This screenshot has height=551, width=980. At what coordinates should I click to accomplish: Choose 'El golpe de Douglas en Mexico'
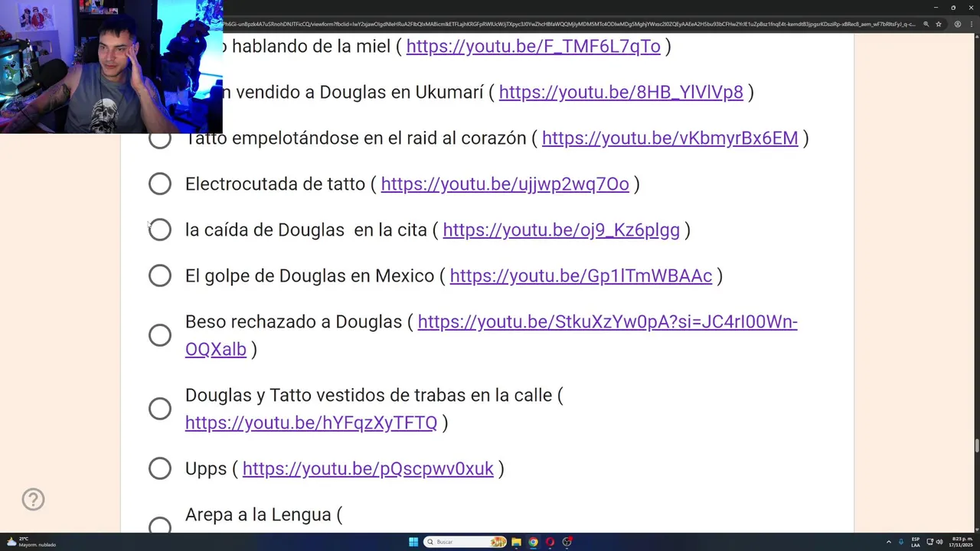160,275
